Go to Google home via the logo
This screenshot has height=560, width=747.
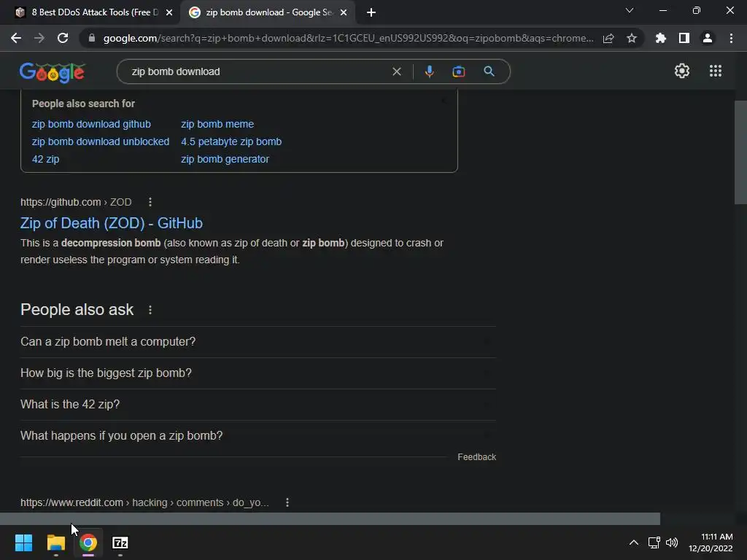click(53, 72)
